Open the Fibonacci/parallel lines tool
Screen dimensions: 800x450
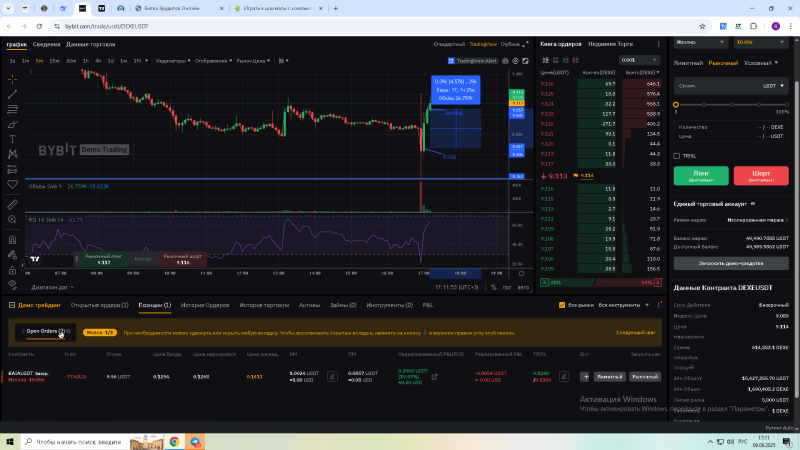coord(12,109)
